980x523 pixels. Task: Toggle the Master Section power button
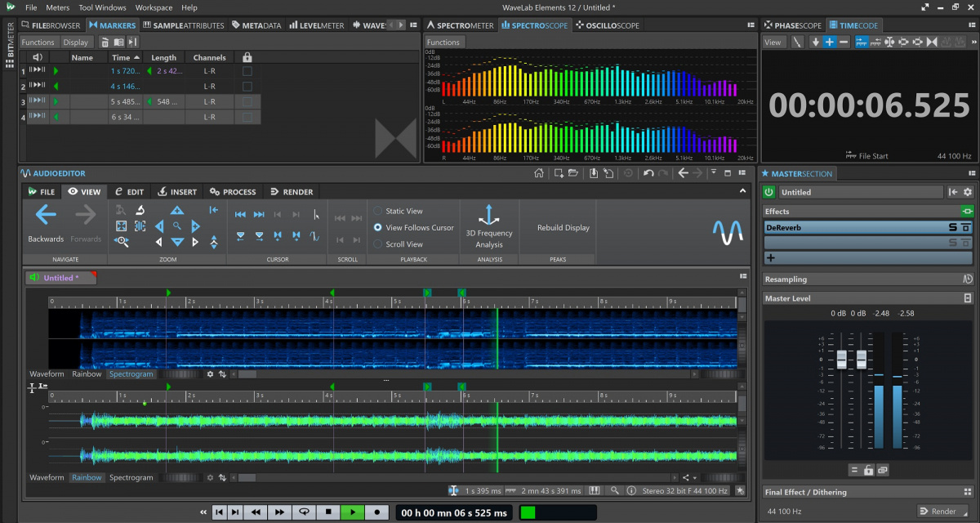(768, 191)
